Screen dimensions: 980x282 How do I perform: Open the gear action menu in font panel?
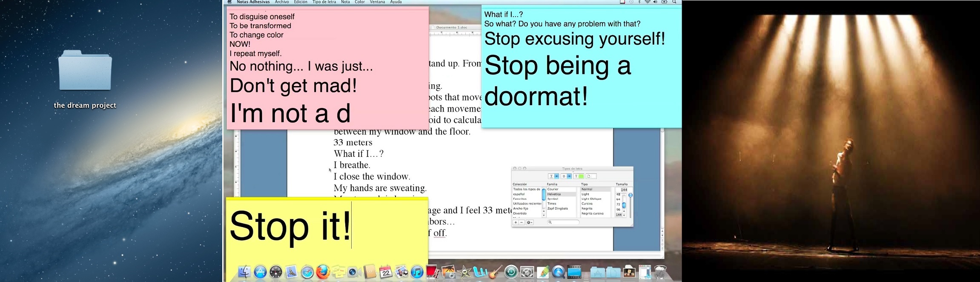[530, 222]
